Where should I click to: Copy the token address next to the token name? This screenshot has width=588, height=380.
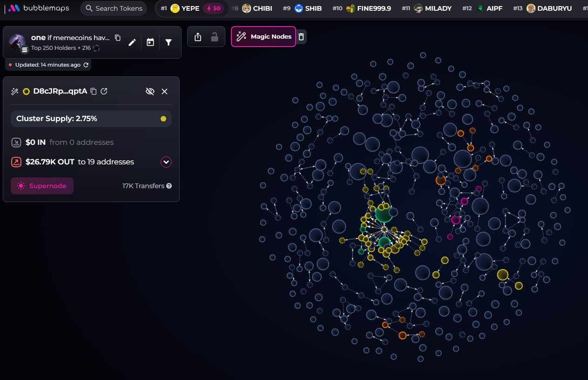118,38
